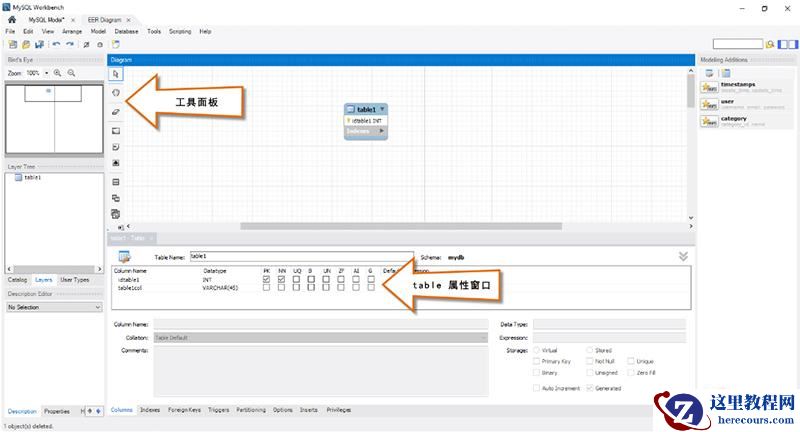This screenshot has height=432, width=800.
Task: Switch to the Indexes tab
Action: pyautogui.click(x=150, y=410)
